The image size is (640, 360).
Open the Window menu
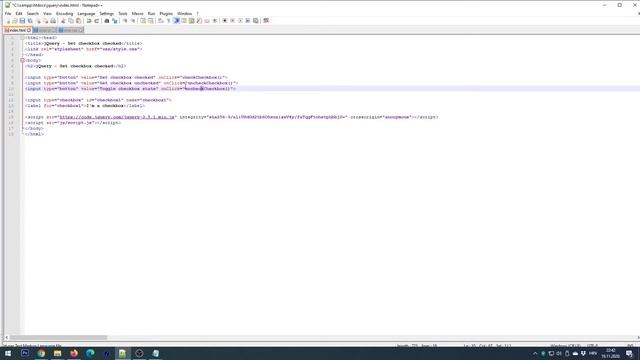click(x=184, y=13)
